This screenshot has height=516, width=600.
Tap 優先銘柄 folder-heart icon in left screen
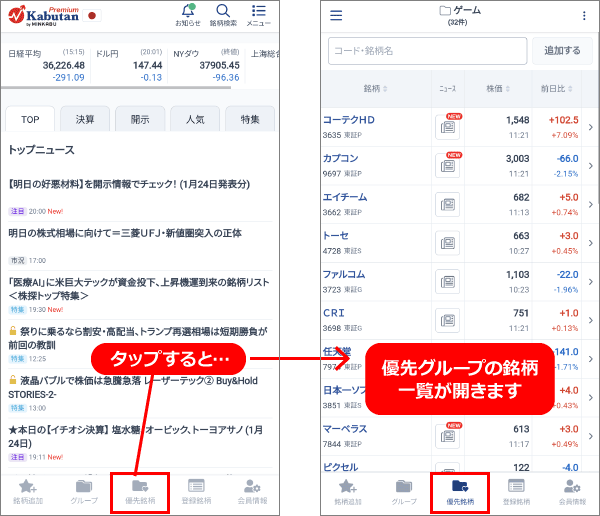click(x=140, y=492)
